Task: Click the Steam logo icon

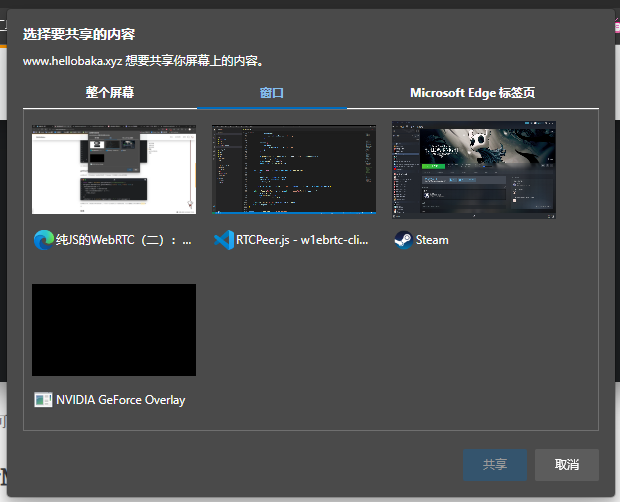Action: pyautogui.click(x=403, y=240)
